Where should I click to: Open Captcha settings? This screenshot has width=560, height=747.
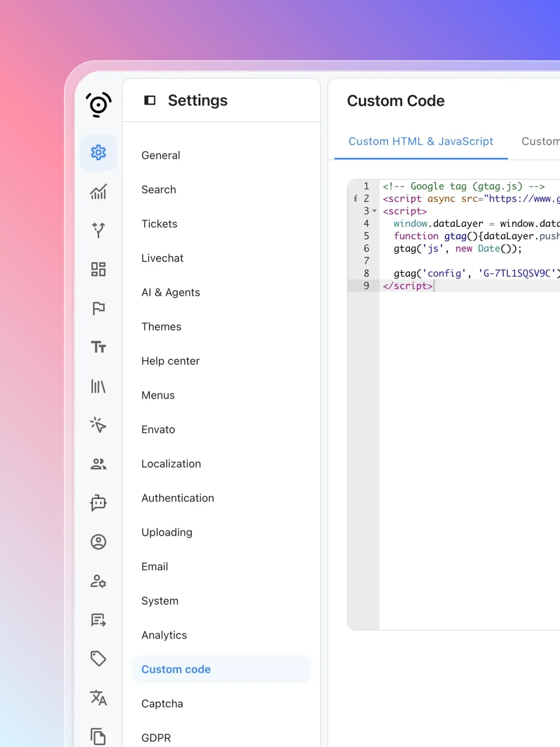(221, 704)
